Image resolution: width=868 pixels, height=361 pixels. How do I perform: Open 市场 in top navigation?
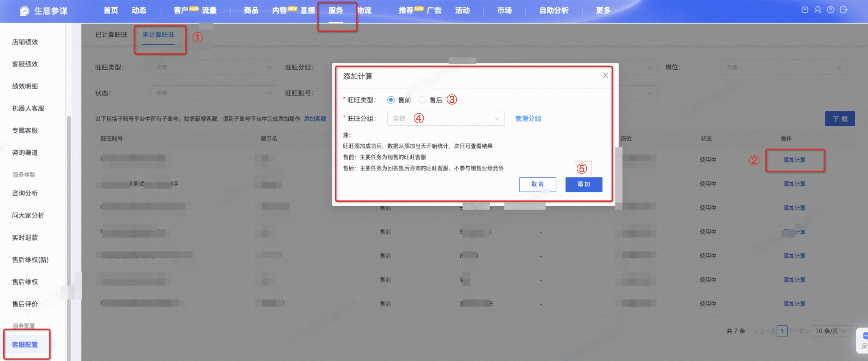pos(504,11)
